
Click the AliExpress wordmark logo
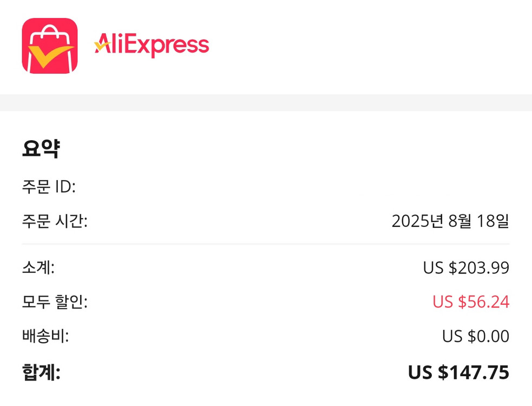152,45
